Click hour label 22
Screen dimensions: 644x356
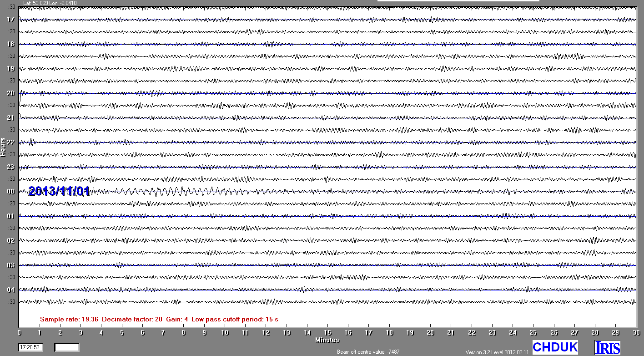click(10, 142)
